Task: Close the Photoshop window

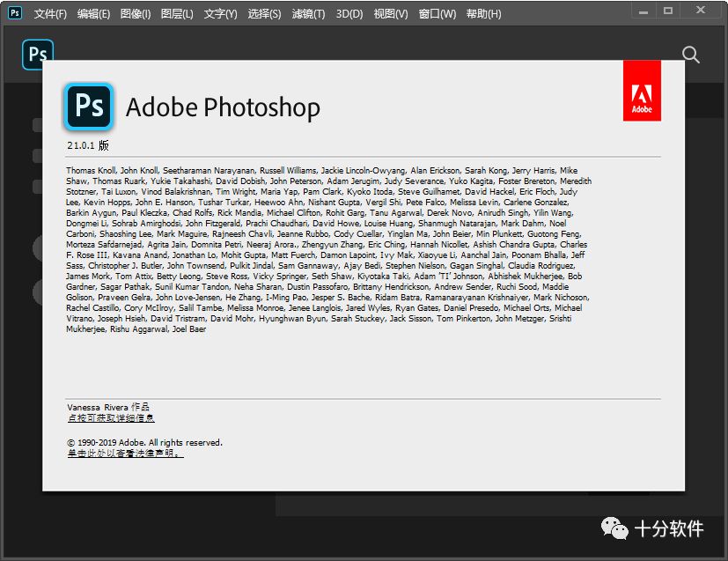Action: pos(701,11)
